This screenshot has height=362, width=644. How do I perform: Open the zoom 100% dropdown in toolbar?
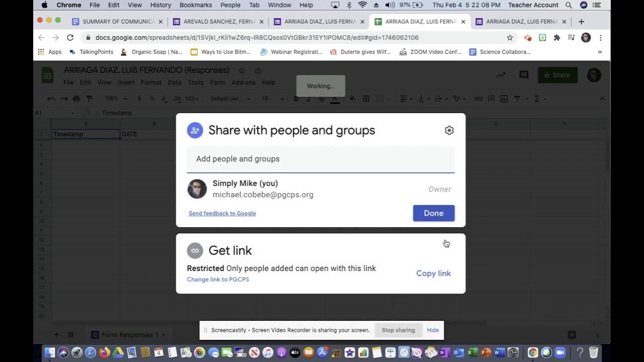[116, 99]
